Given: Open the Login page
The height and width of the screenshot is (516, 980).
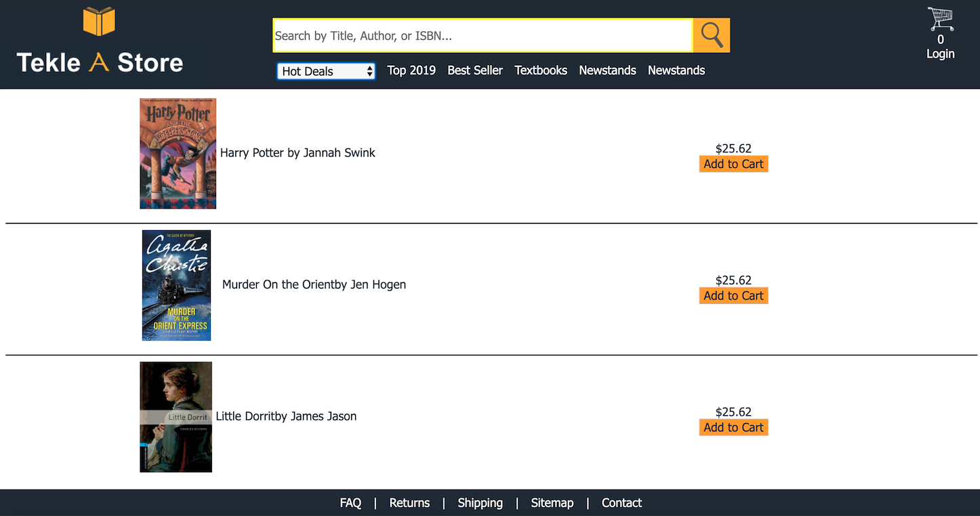Looking at the screenshot, I should pos(940,53).
